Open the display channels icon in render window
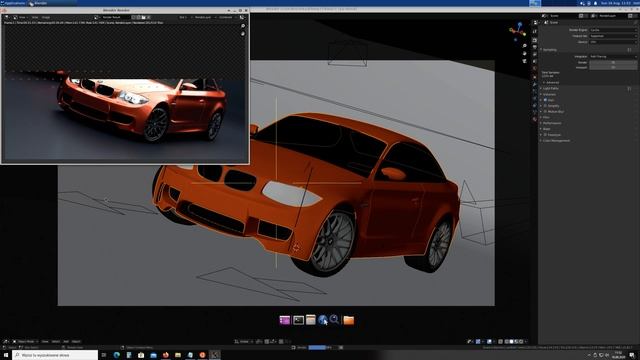The image size is (640, 360). (x=242, y=18)
